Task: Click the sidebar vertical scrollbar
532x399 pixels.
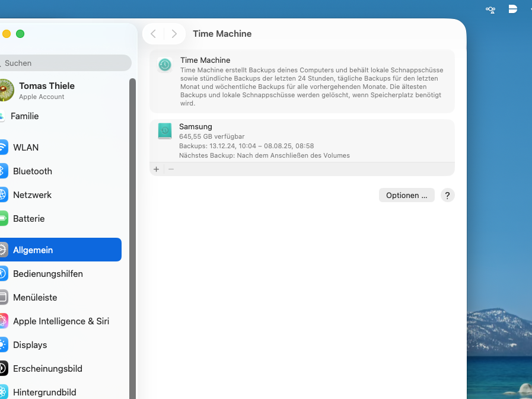Action: 133,237
